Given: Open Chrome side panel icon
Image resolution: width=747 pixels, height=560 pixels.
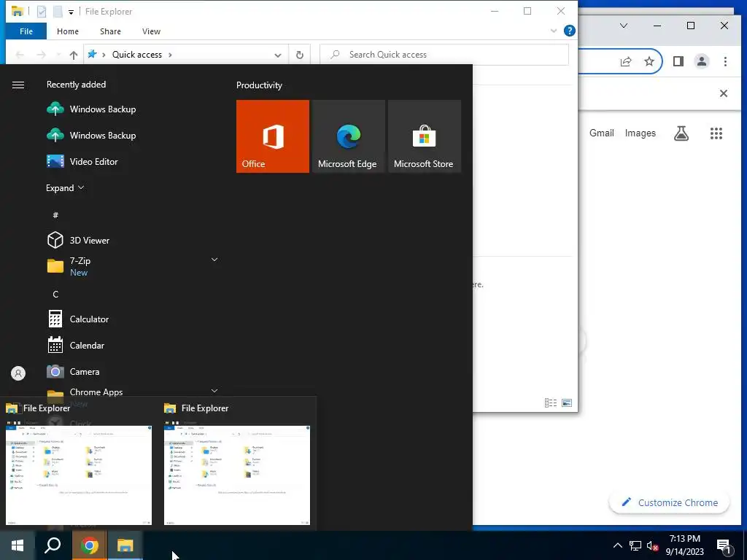Looking at the screenshot, I should tap(678, 61).
